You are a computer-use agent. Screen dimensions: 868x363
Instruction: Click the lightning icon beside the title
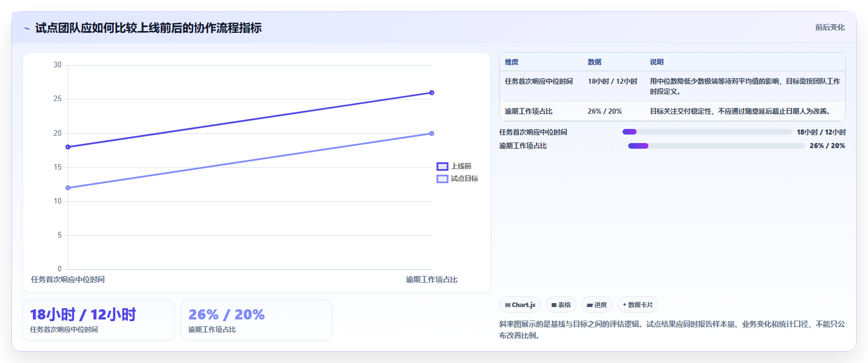pyautogui.click(x=27, y=28)
